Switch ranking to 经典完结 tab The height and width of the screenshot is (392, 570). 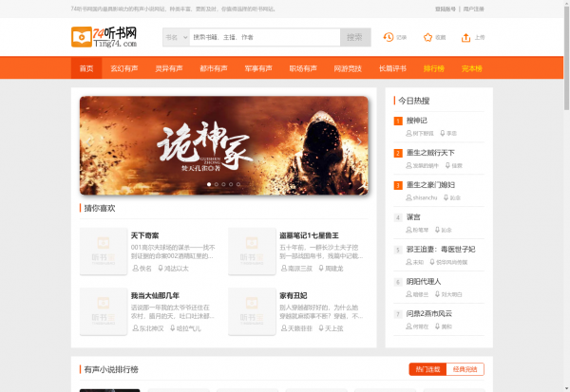coord(465,369)
